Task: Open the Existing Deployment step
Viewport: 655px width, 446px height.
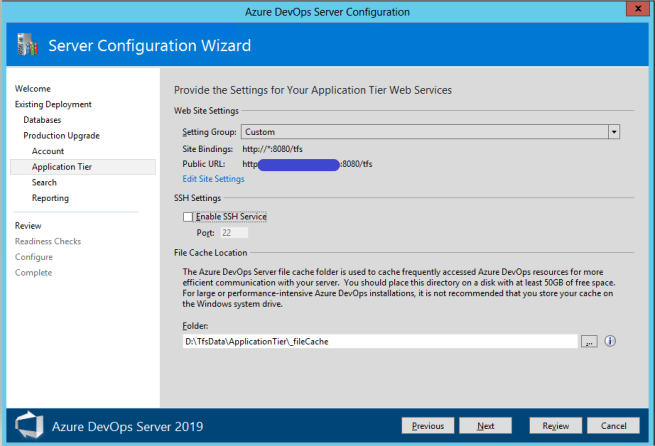Action: point(53,104)
